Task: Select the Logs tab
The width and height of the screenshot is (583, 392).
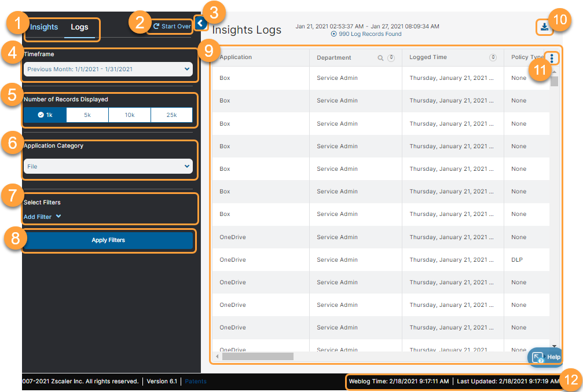Action: tap(79, 27)
